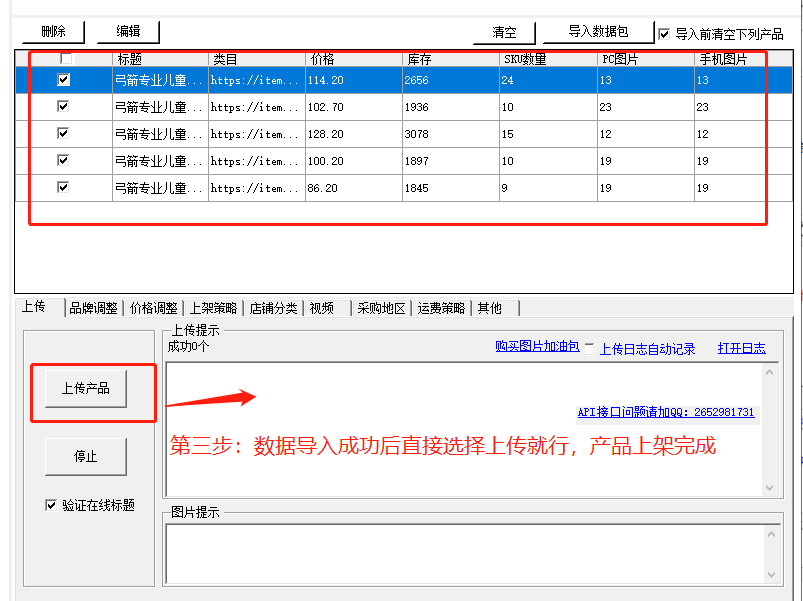803x601 pixels.
Task: Select stock cell 1845
Action: point(451,188)
